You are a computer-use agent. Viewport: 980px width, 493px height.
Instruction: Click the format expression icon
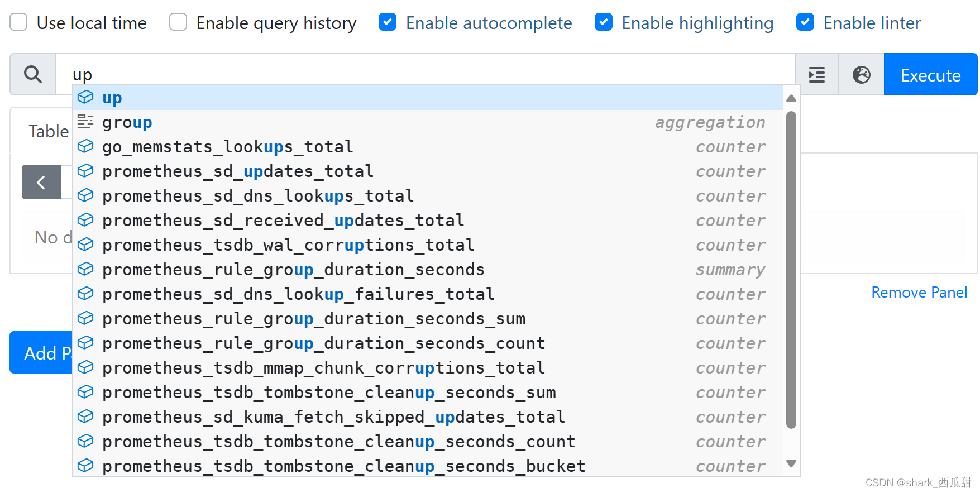[x=817, y=75]
